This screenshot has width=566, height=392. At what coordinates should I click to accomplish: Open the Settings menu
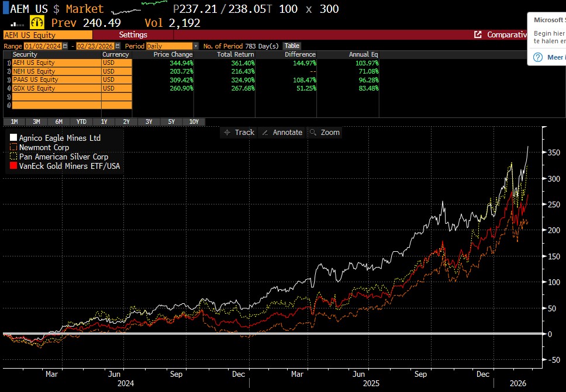(133, 35)
